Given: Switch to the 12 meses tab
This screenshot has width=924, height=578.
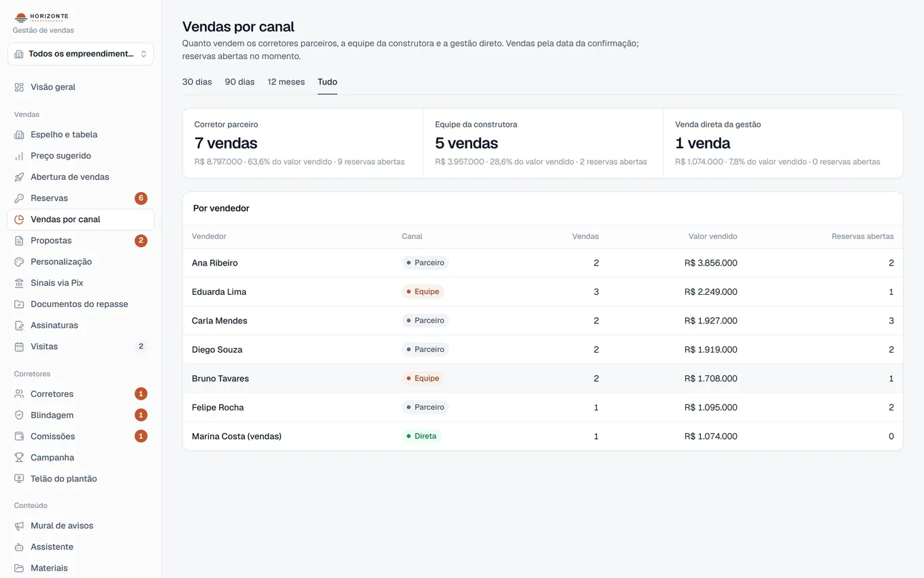Looking at the screenshot, I should pos(286,82).
